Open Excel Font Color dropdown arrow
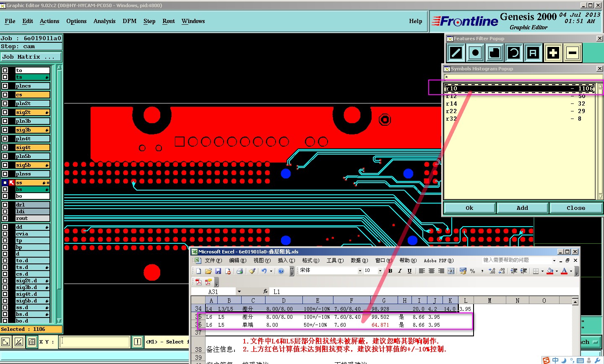The image size is (604, 364). pos(571,271)
